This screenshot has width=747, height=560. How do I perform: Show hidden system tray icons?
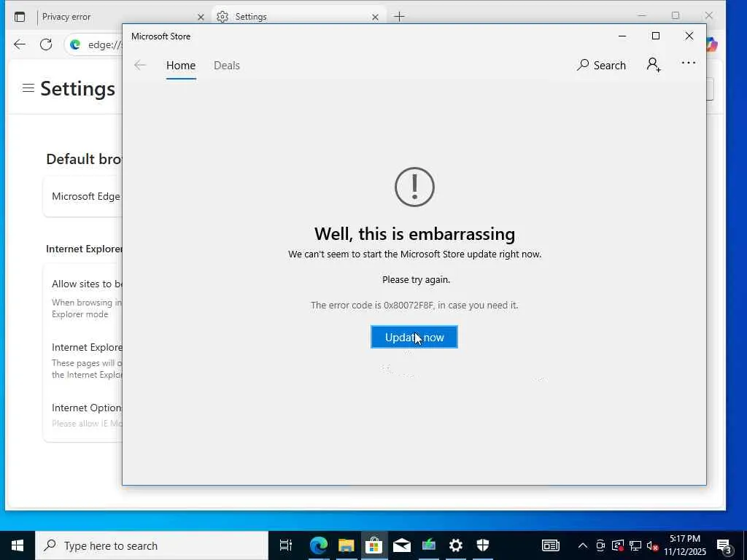click(582, 545)
